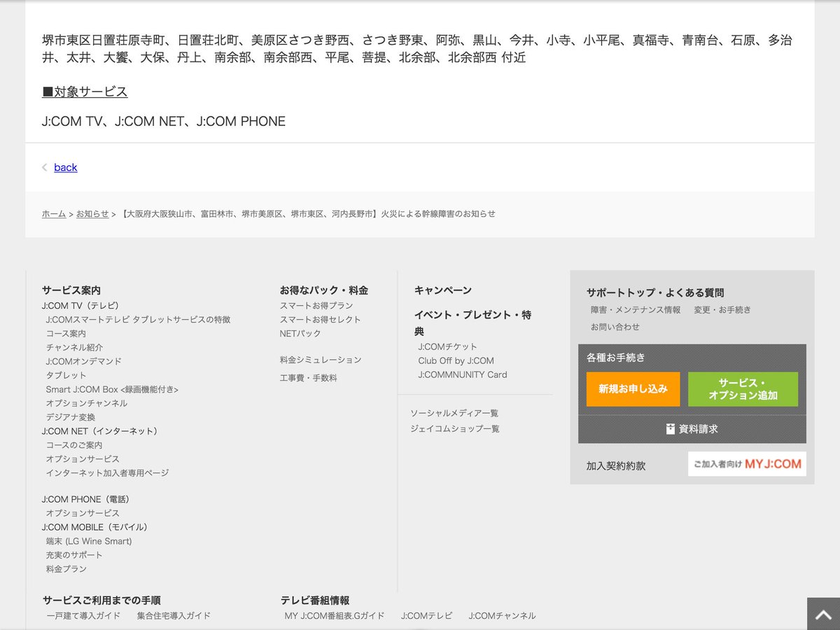Open 端末 (LG Wine Smart) link
The height and width of the screenshot is (630, 840).
89,541
